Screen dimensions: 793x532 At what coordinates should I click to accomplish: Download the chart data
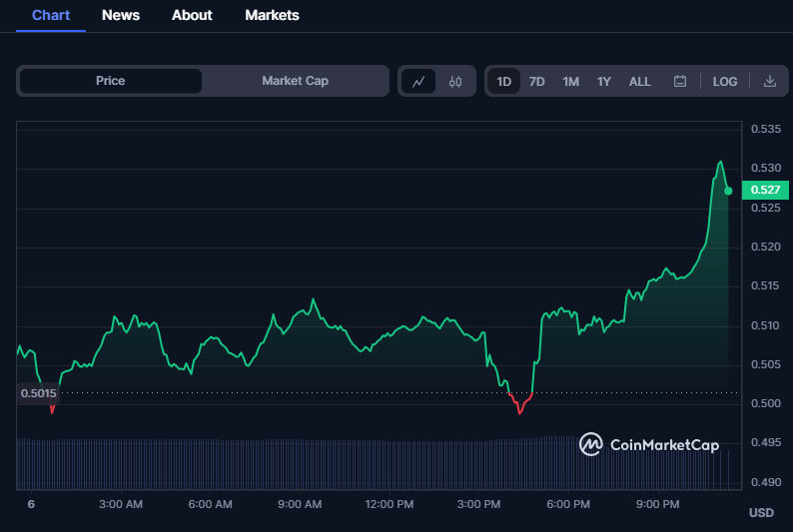(770, 81)
